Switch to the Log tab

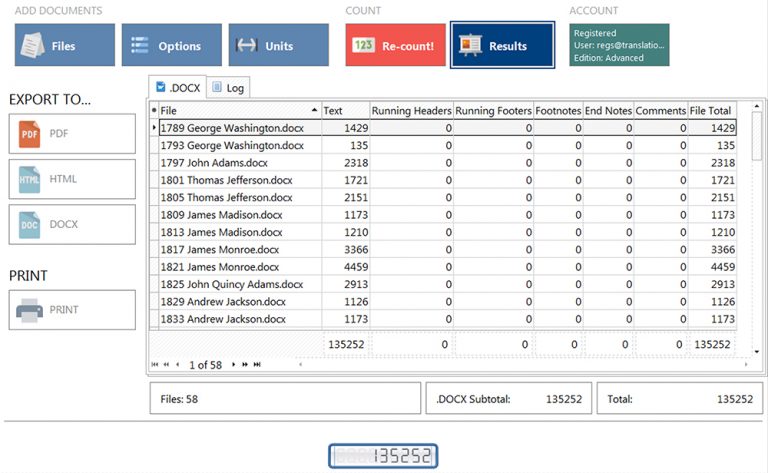(228, 88)
